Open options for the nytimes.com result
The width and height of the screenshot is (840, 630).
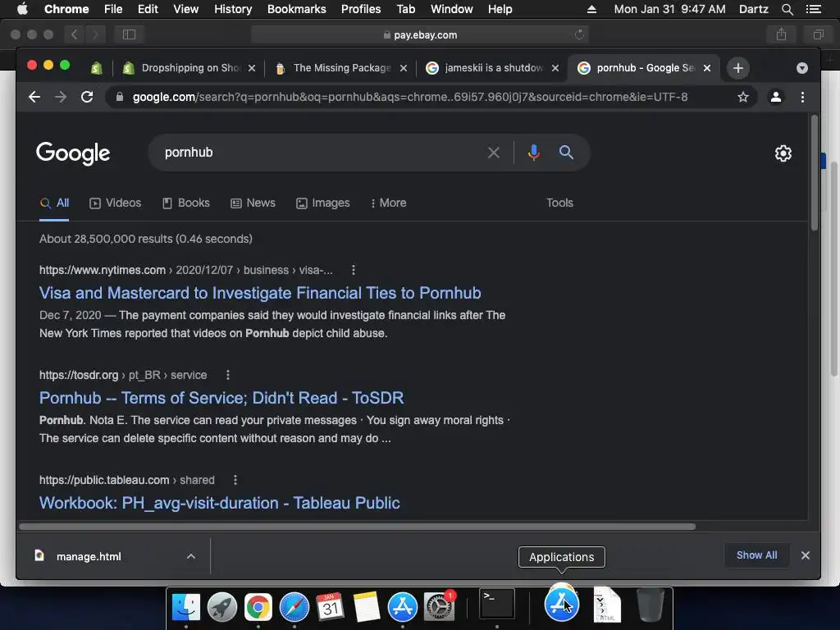coord(353,270)
